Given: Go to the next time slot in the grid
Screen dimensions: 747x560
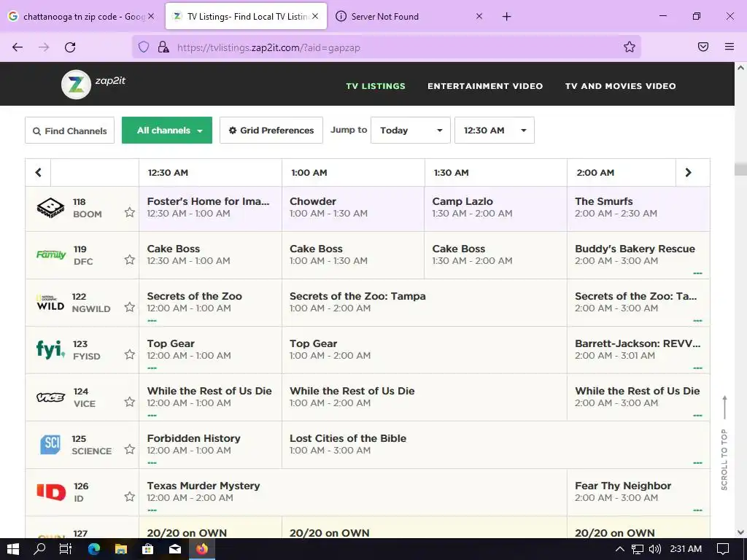Looking at the screenshot, I should [x=689, y=172].
